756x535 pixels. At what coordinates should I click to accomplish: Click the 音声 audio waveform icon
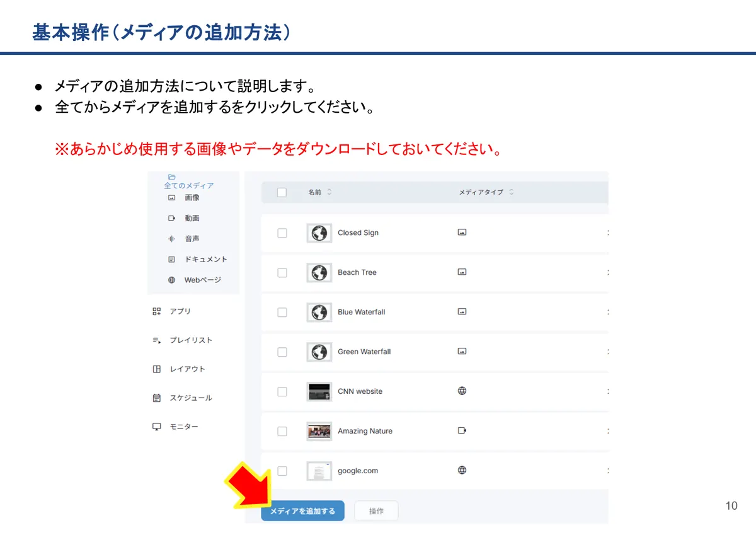tap(171, 239)
